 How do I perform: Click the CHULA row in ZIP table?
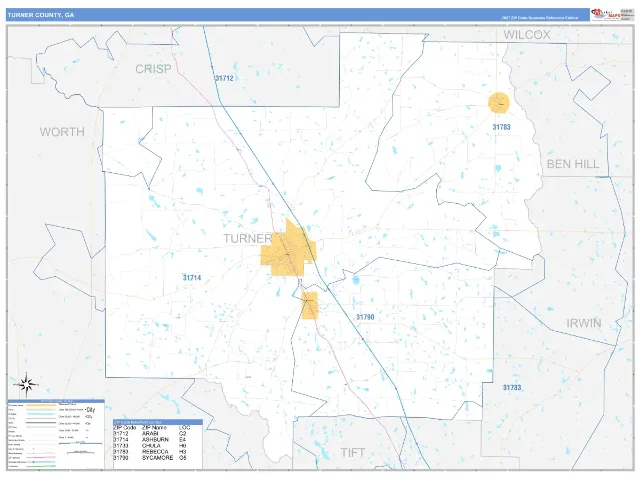click(151, 446)
